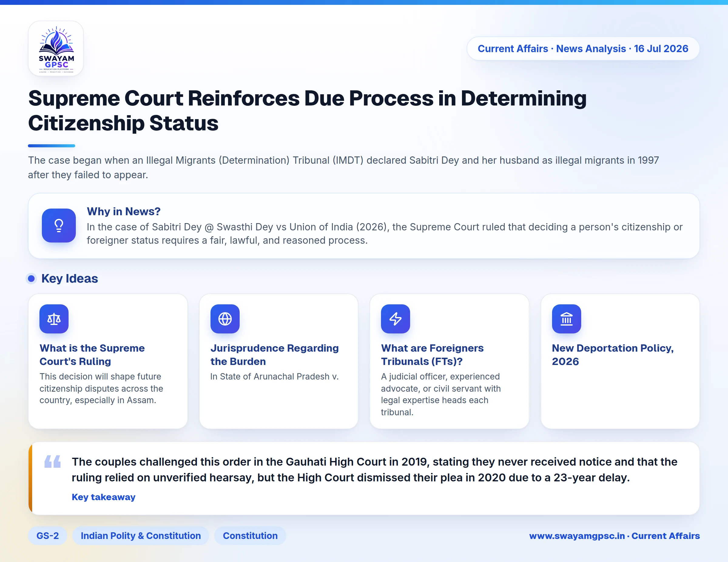Click the Key takeaway label
The image size is (728, 562).
pos(104,497)
